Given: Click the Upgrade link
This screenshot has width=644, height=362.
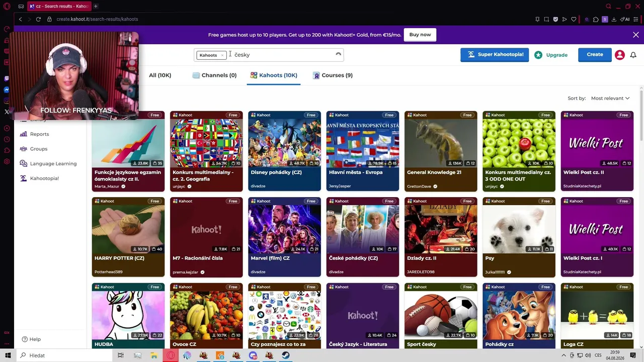Looking at the screenshot, I should 551,55.
